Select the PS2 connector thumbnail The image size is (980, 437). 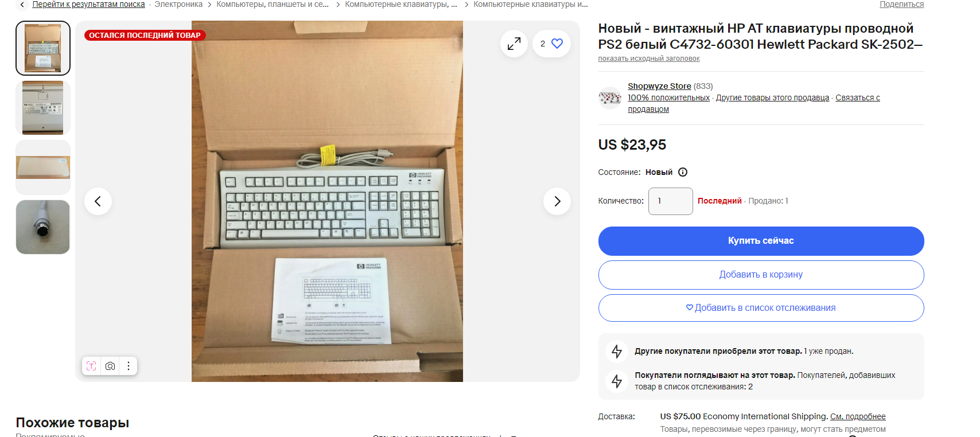click(x=43, y=227)
